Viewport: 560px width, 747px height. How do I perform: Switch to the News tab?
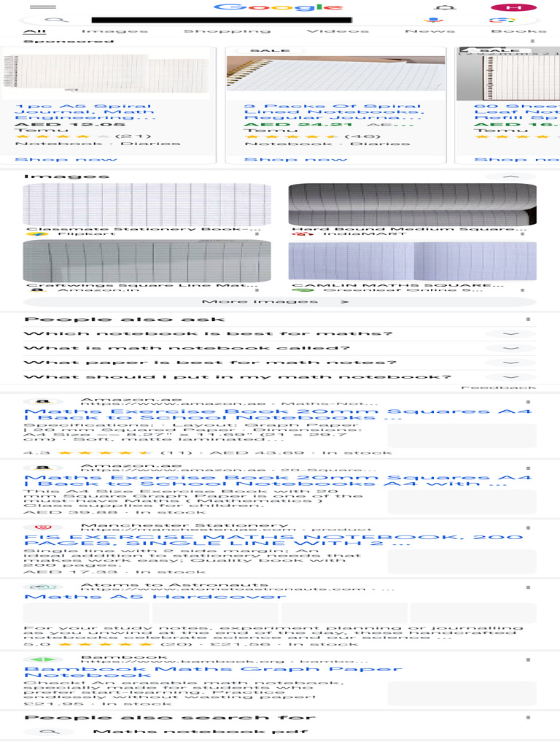429,31
